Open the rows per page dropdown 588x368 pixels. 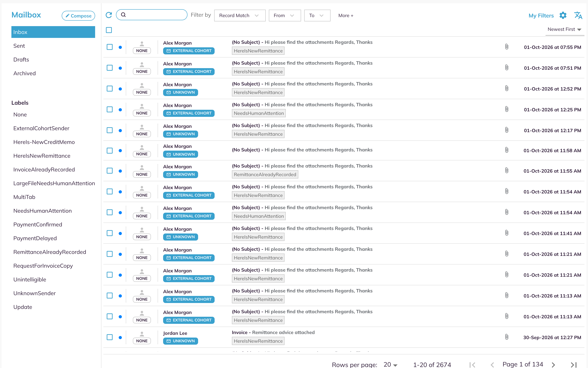[x=390, y=365]
